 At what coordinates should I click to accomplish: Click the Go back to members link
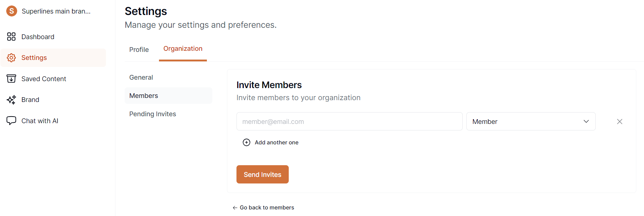point(266,207)
